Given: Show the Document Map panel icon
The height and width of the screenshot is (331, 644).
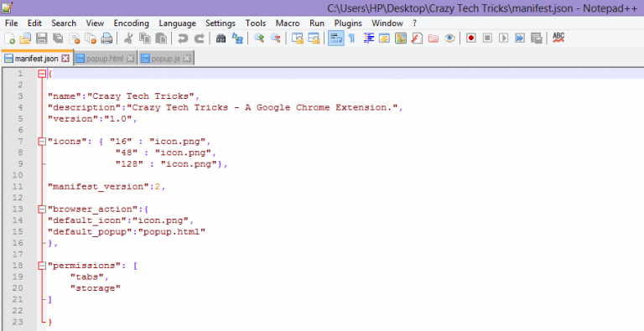Looking at the screenshot, I should coord(401,39).
